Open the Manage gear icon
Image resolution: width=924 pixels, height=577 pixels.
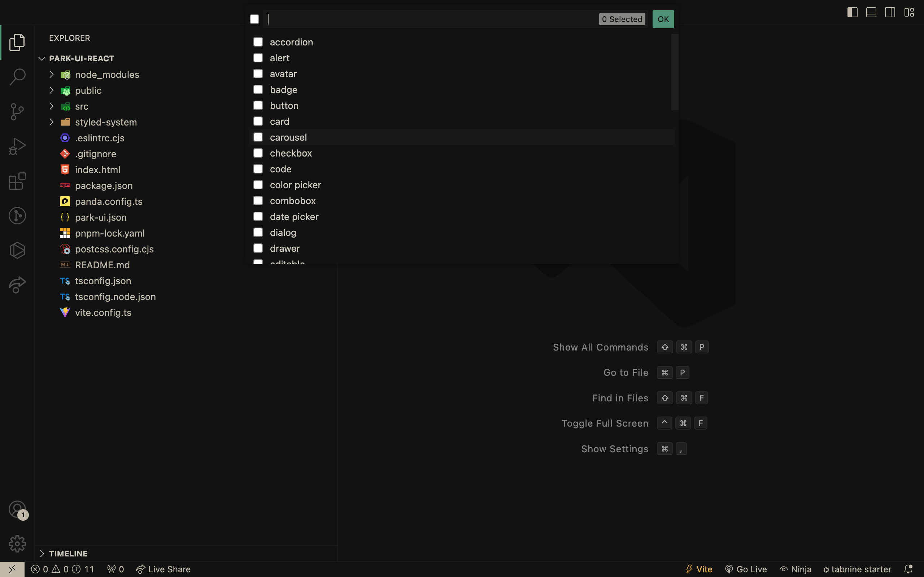click(17, 543)
